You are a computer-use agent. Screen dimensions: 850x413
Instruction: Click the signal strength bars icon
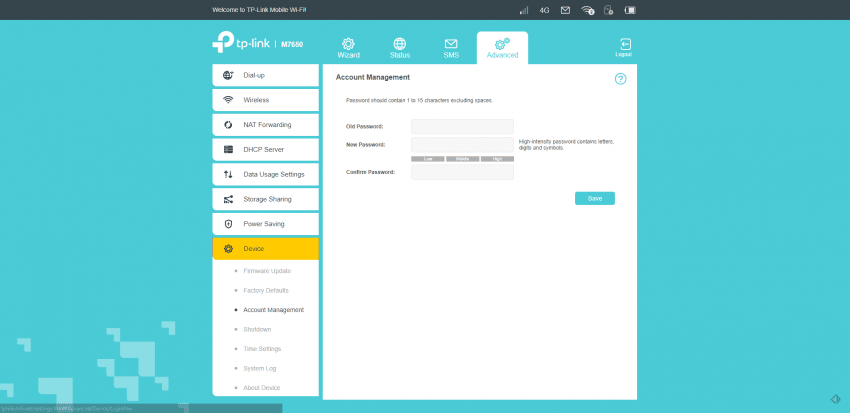click(x=524, y=10)
